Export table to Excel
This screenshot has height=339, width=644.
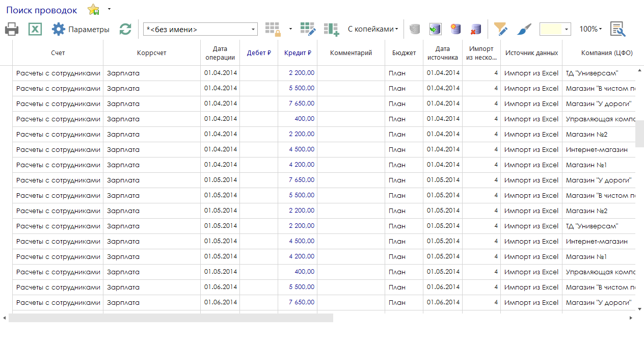click(x=34, y=29)
